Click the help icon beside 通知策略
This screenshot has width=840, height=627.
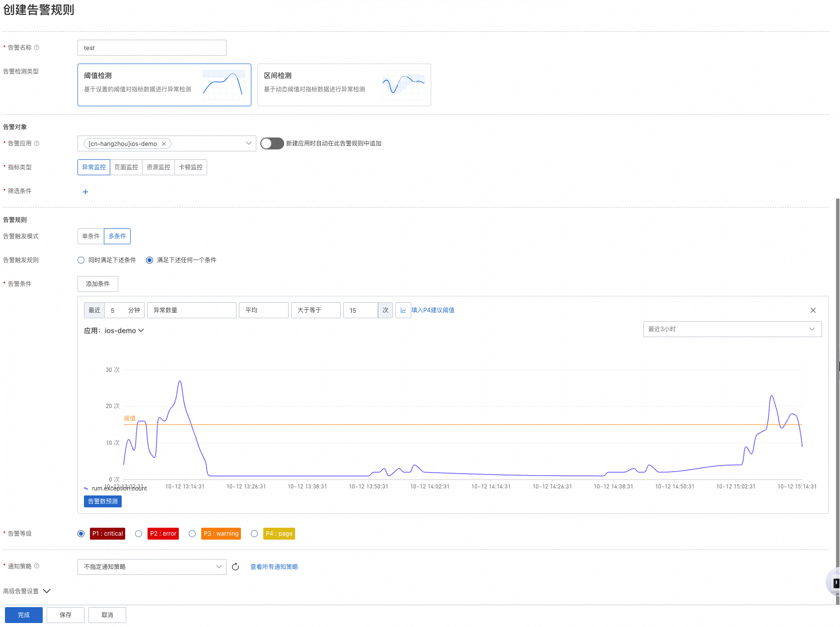37,566
